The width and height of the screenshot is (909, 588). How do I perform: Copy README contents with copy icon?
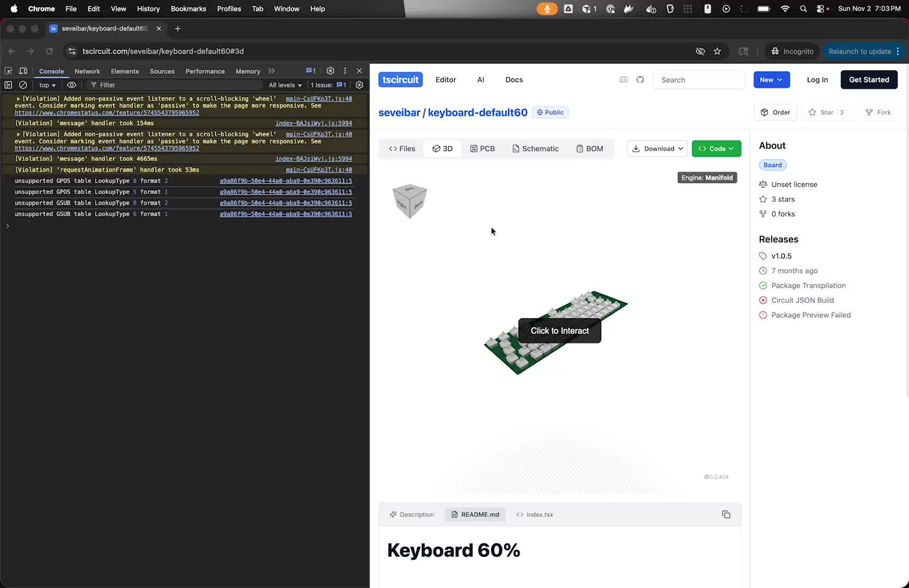click(726, 514)
